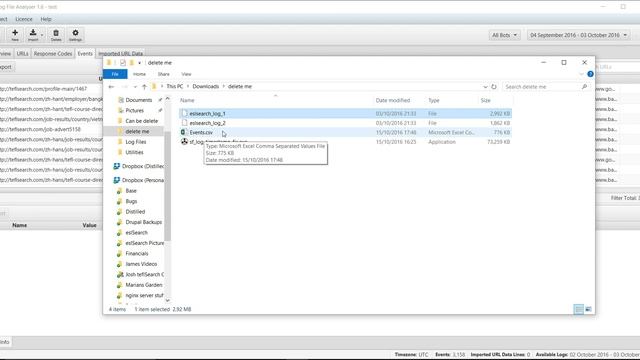The width and height of the screenshot is (640, 360).
Task: Select the eslsearch_log_1 file
Action: point(345,113)
